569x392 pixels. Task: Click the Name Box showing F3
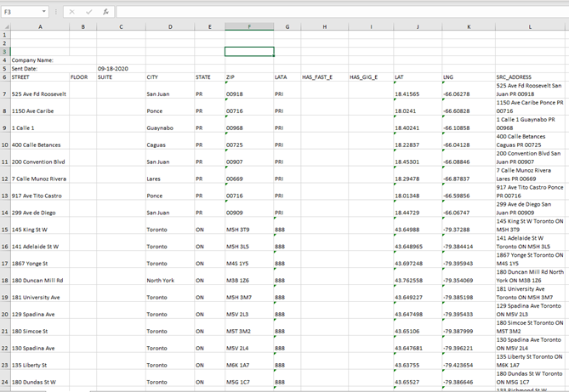tap(20, 12)
